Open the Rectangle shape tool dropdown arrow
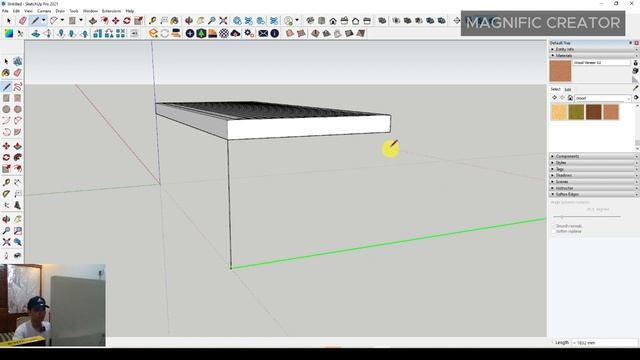The image size is (640, 360). tap(80, 20)
